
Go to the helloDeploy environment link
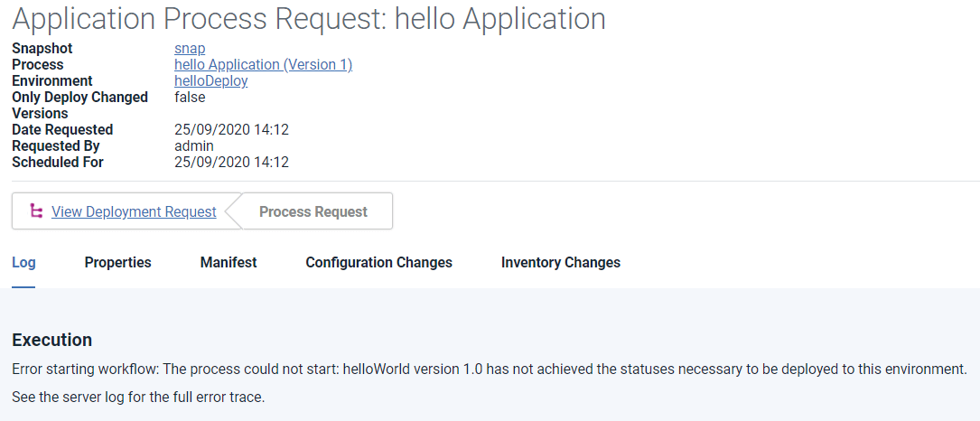click(210, 81)
